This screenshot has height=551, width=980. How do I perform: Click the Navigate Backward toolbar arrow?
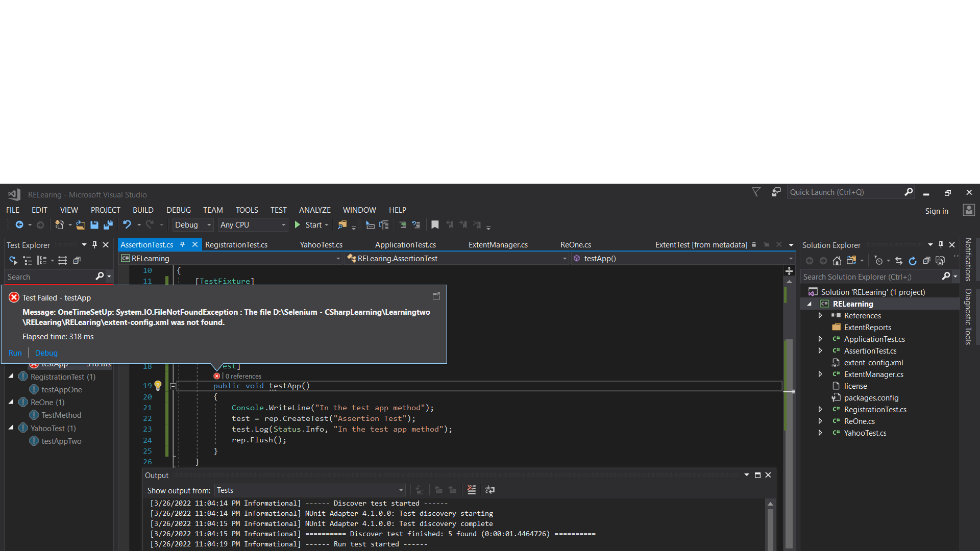click(x=19, y=225)
